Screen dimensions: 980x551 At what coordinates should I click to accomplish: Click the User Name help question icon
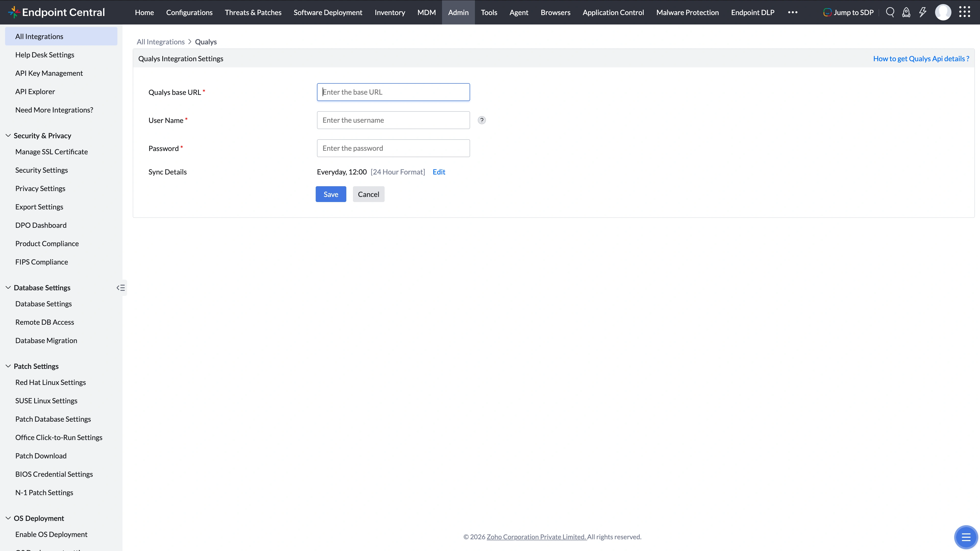482,120
